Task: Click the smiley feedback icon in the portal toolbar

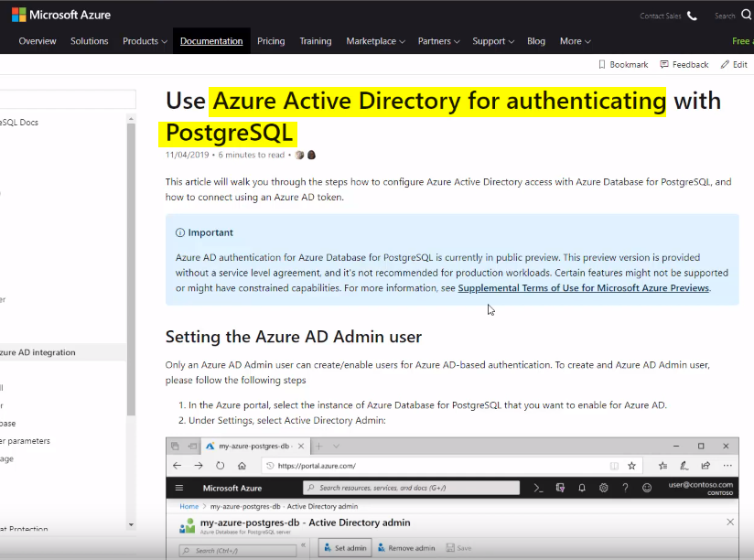Action: point(647,487)
